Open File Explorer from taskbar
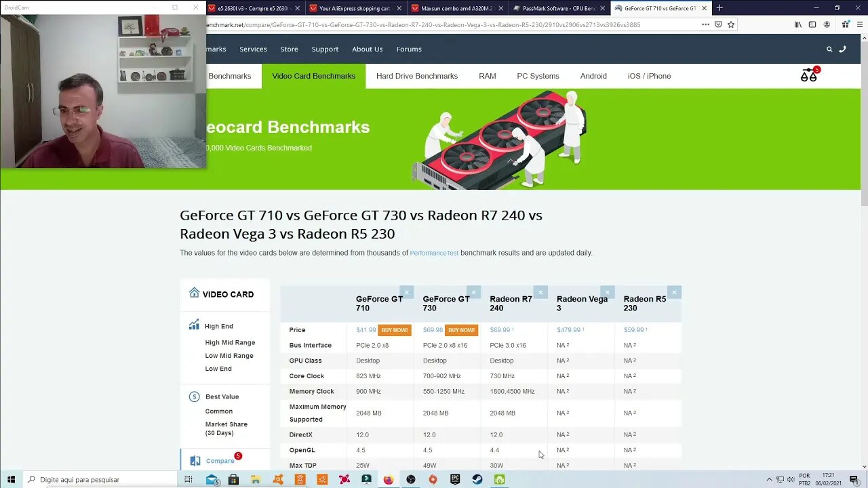 coord(256,479)
